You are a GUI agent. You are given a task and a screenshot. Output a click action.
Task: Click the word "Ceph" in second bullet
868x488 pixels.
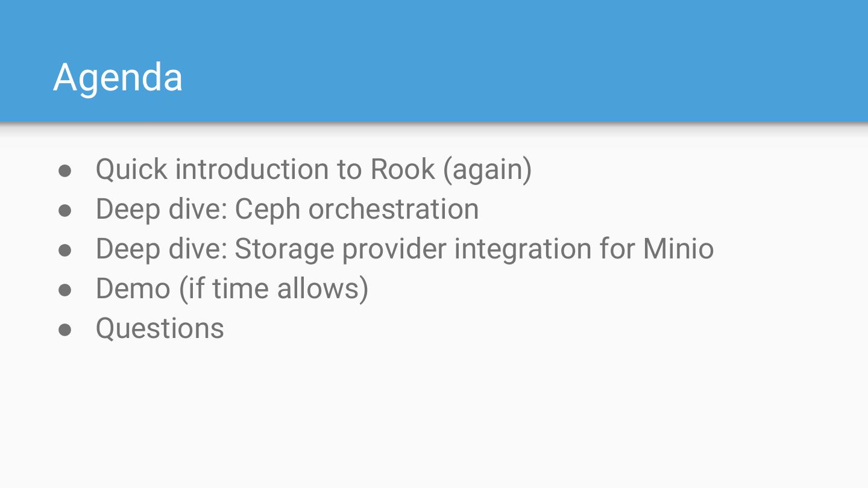pyautogui.click(x=267, y=209)
